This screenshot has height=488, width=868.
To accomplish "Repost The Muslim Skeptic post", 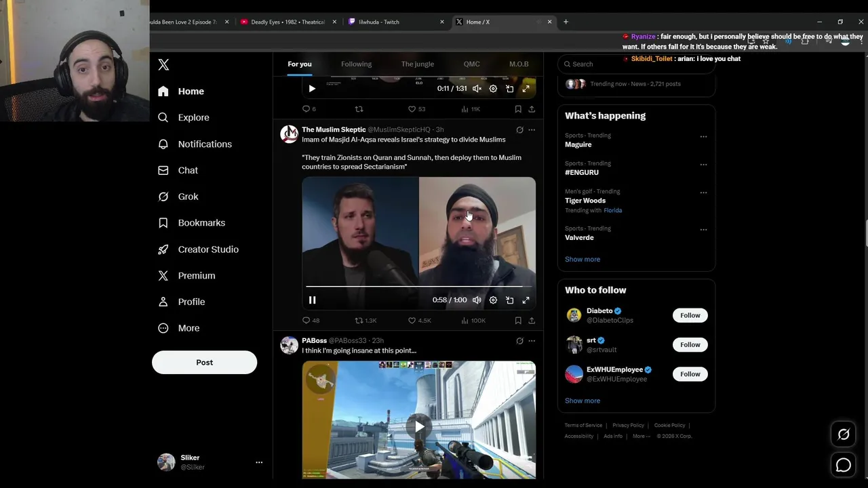I will (x=366, y=320).
